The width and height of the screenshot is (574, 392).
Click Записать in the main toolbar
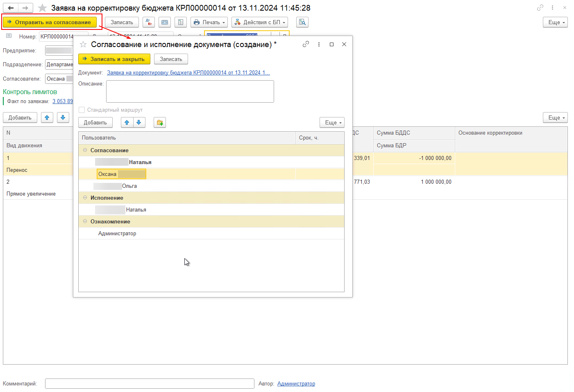[x=122, y=22]
